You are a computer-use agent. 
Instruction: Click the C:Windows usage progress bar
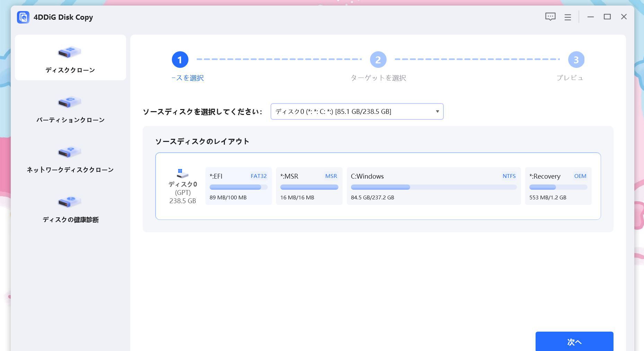point(433,187)
